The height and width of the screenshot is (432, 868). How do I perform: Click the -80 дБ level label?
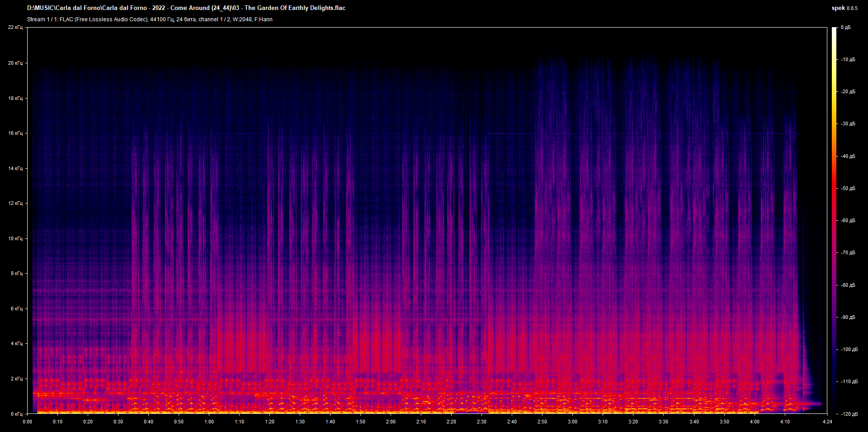pos(848,285)
